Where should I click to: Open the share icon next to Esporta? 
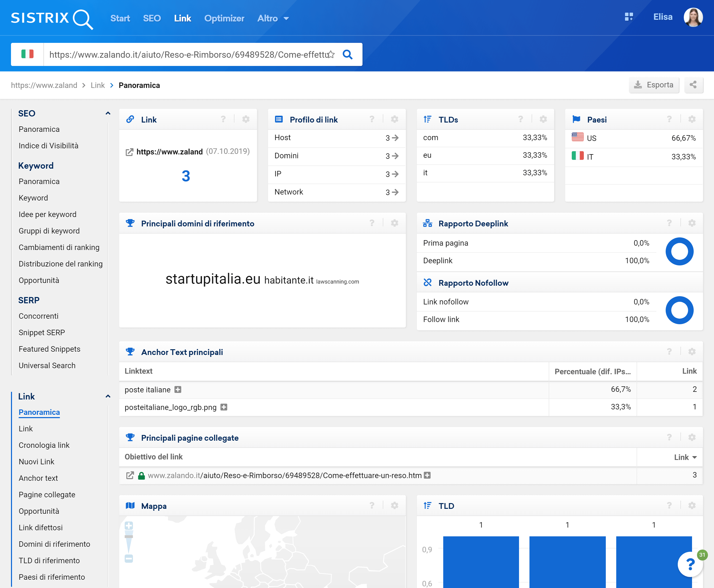693,85
